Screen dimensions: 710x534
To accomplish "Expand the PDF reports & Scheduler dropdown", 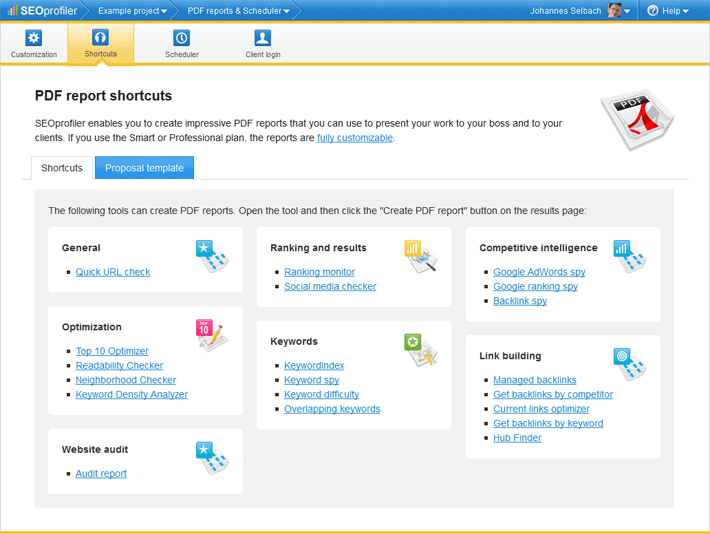I will [x=238, y=11].
